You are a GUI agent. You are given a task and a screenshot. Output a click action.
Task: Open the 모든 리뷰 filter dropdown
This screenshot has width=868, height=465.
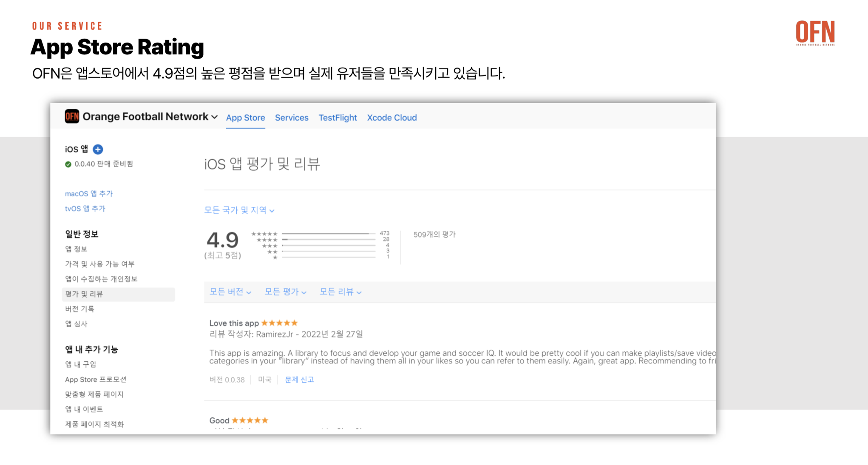[340, 292]
